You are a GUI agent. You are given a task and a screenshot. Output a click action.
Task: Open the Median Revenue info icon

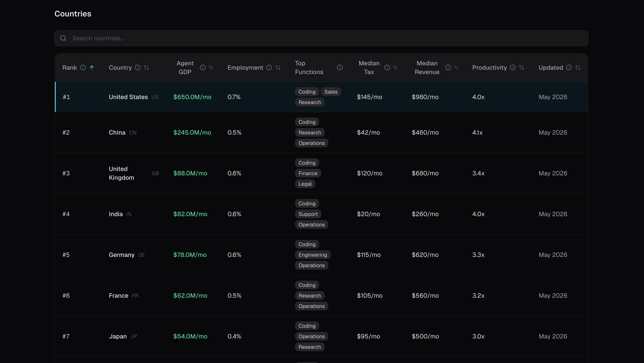click(x=448, y=68)
